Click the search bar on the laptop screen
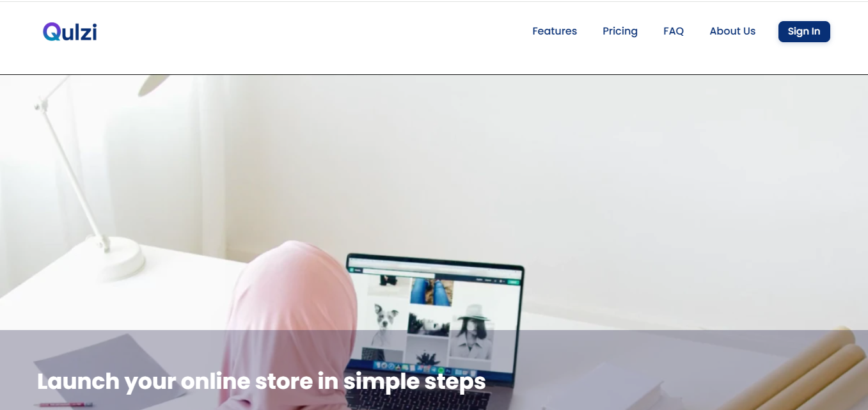Screen dimensions: 868x410 point(400,272)
